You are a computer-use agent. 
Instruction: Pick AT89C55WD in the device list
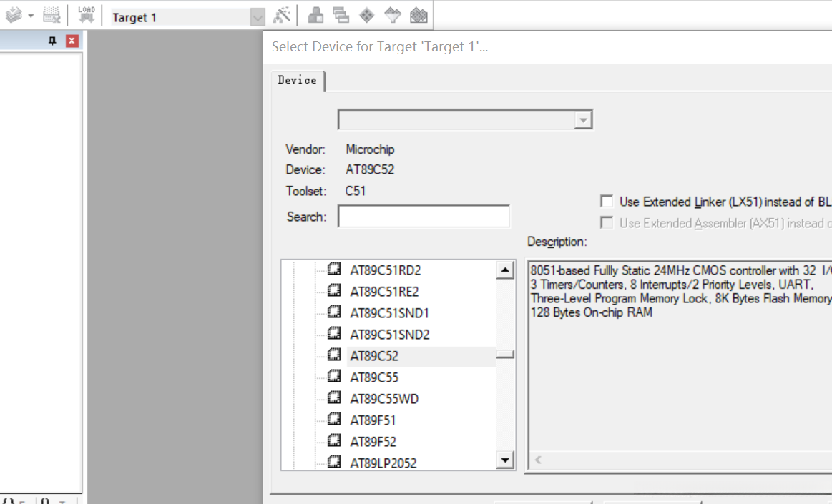click(384, 398)
